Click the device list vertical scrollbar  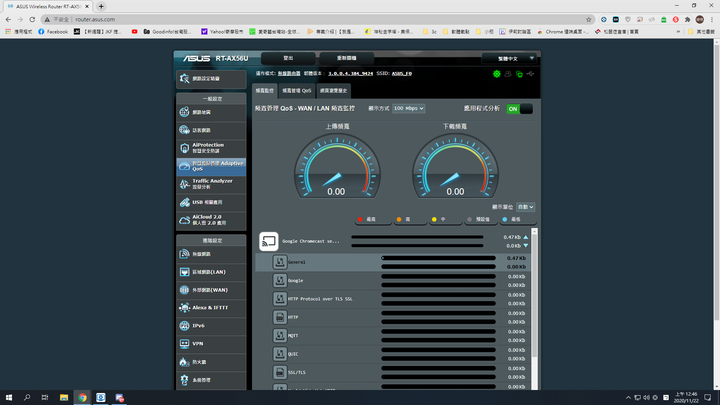point(534,294)
